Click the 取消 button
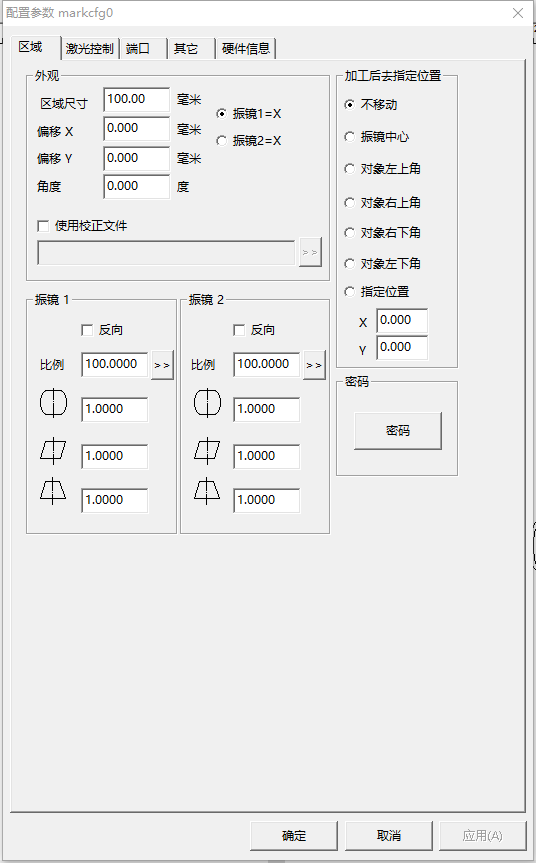Viewport: 536px width, 863px height. (389, 835)
